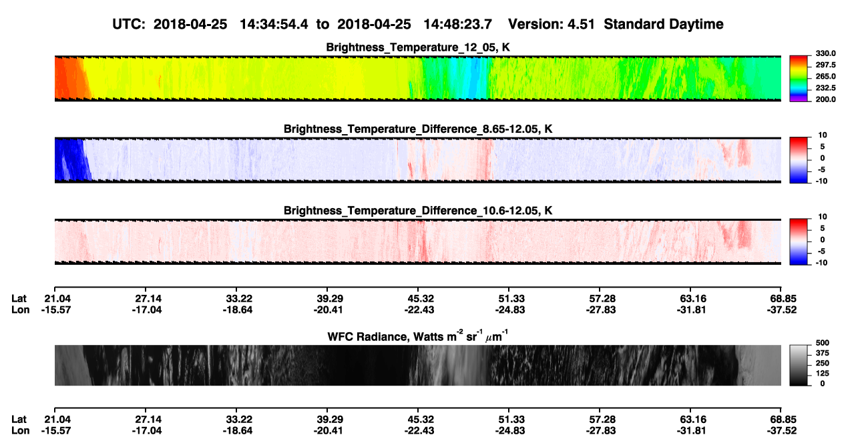Image resolution: width=868 pixels, height=445 pixels.
Task: Click the Brightness_Temperature_Difference_10.6-12.05, K title
Action: click(418, 211)
